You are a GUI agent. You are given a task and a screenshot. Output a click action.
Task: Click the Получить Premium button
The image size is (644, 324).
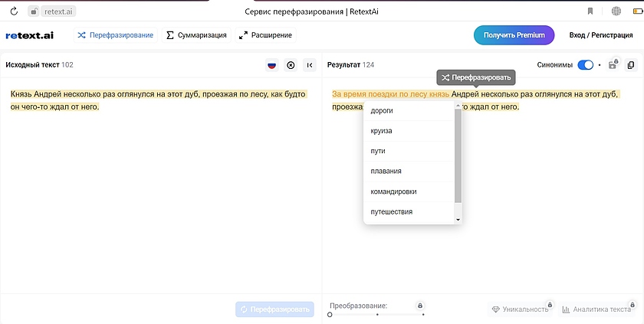tap(514, 35)
